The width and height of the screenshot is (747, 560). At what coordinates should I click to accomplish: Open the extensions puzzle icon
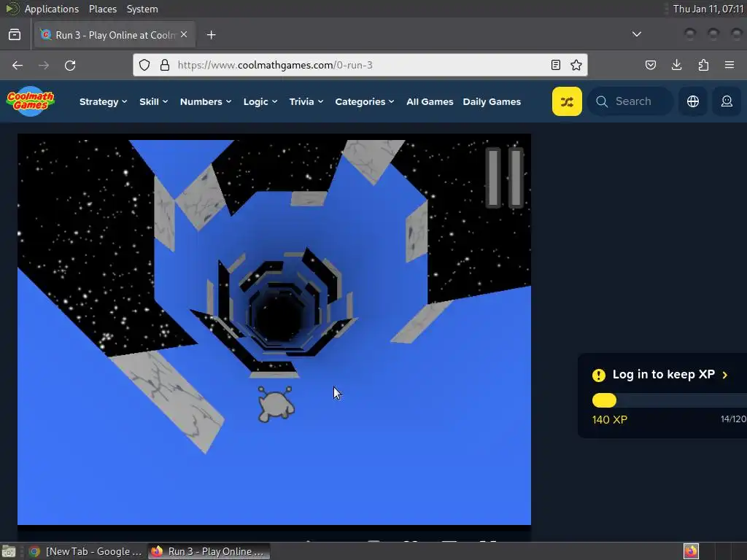(703, 65)
